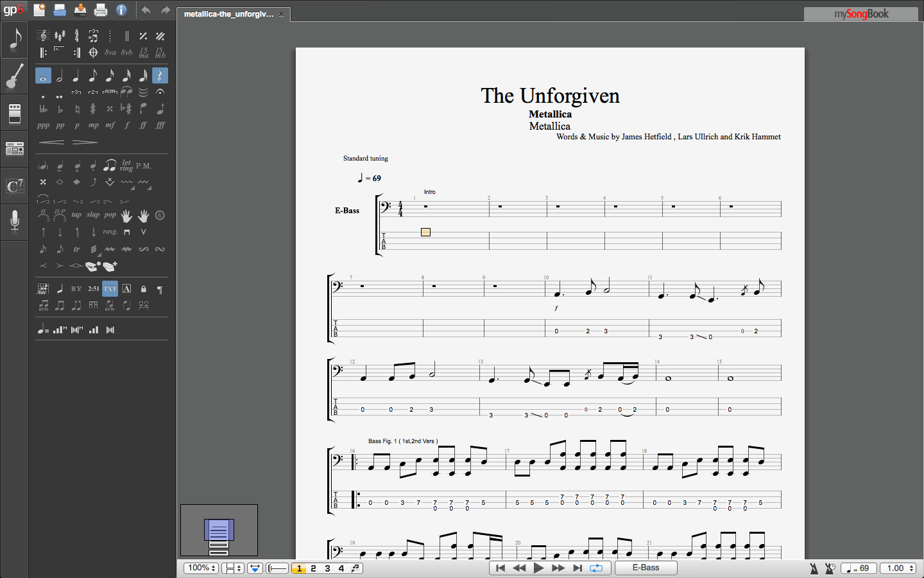Select the half note duration
Screen dimensions: 924x578
(60, 76)
